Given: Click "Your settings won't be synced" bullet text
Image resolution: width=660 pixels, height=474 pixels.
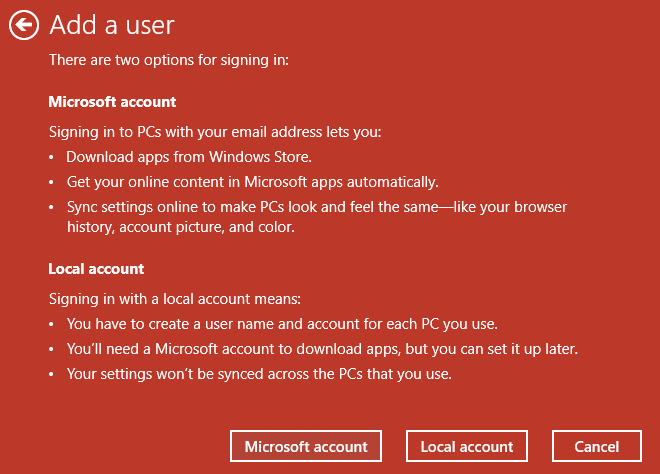Looking at the screenshot, I should tap(259, 374).
